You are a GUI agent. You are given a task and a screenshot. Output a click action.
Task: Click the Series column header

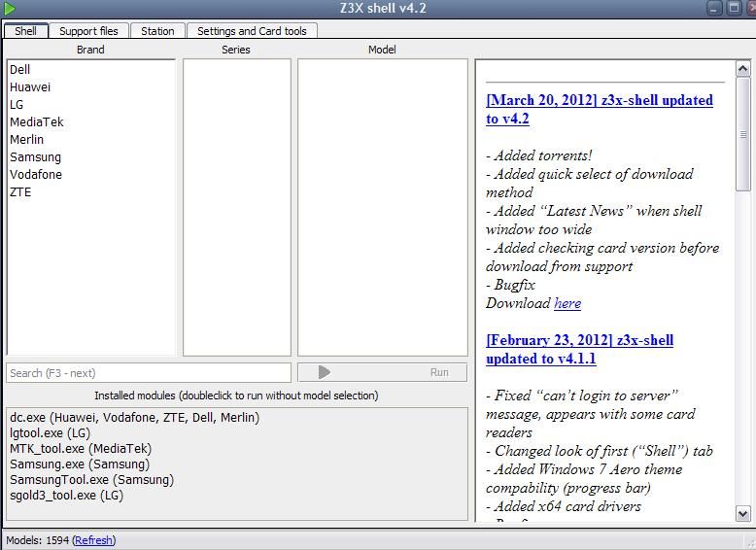(236, 50)
